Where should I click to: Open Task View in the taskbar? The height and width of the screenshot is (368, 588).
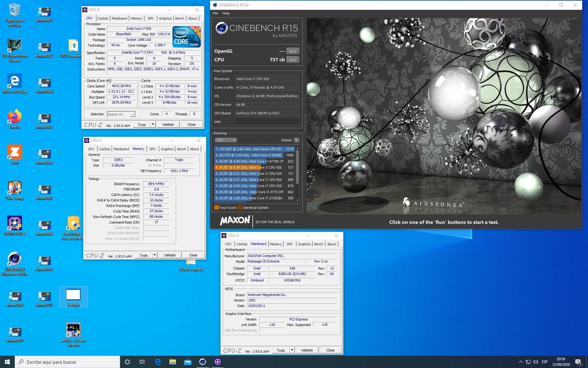click(x=142, y=362)
